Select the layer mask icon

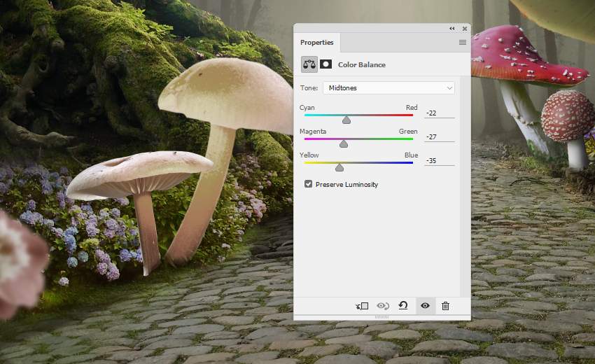tap(326, 64)
